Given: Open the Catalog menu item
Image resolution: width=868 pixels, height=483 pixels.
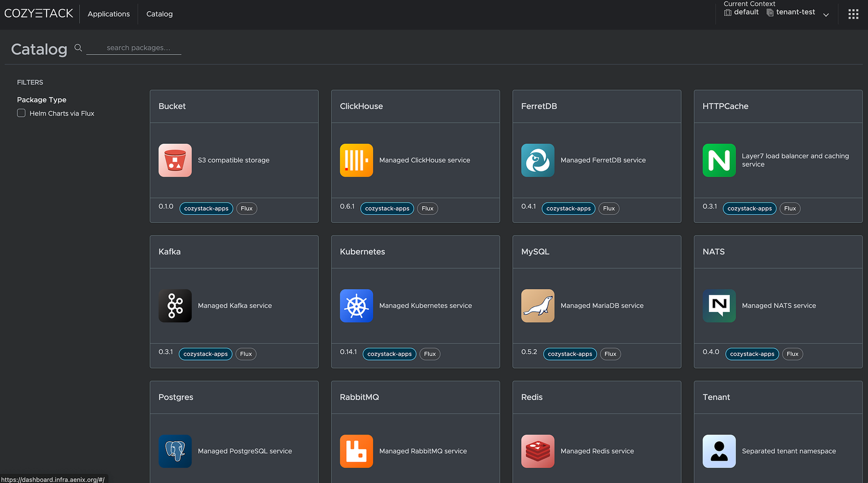Looking at the screenshot, I should (159, 14).
